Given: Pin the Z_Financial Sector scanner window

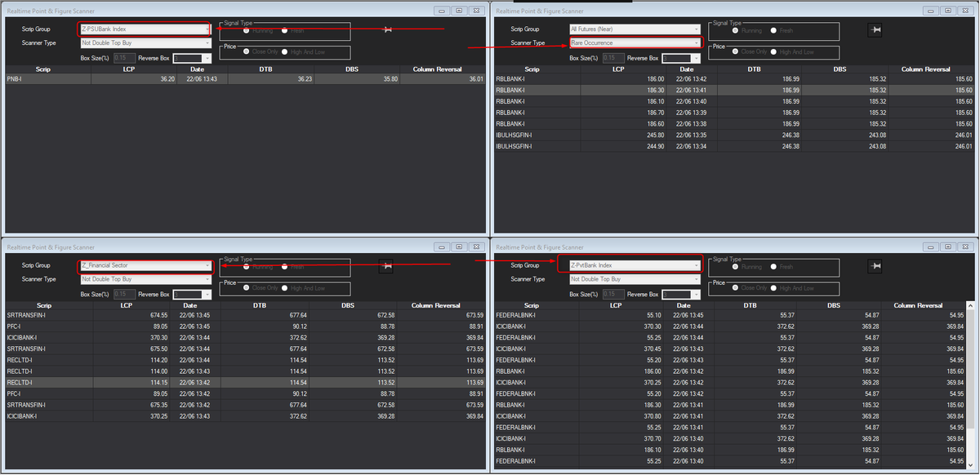Looking at the screenshot, I should point(387,265).
